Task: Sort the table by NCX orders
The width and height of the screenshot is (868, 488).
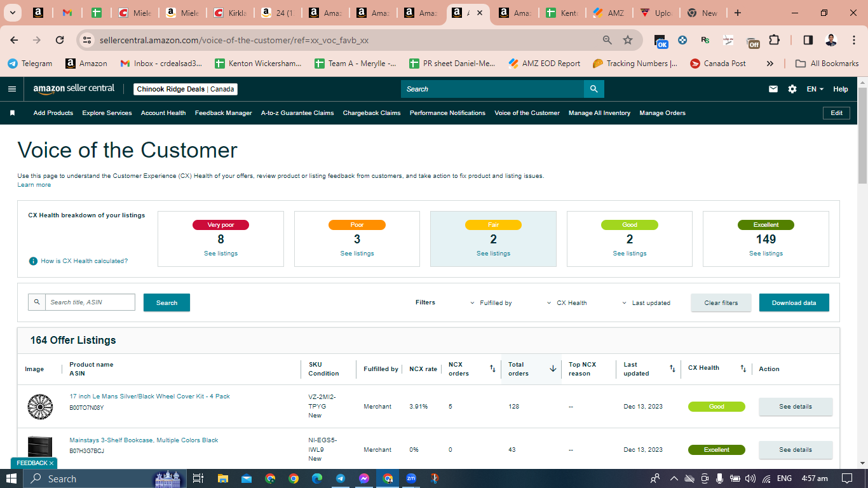Action: click(492, 369)
